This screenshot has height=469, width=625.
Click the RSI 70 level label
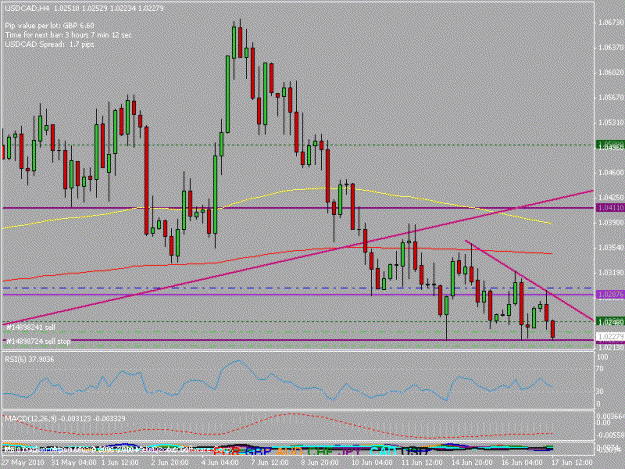click(601, 369)
